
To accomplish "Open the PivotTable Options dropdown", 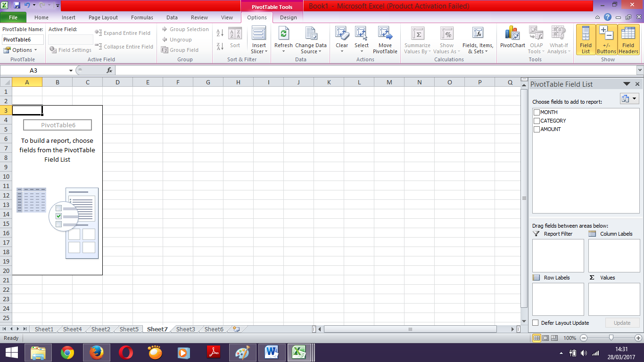I will click(x=21, y=49).
